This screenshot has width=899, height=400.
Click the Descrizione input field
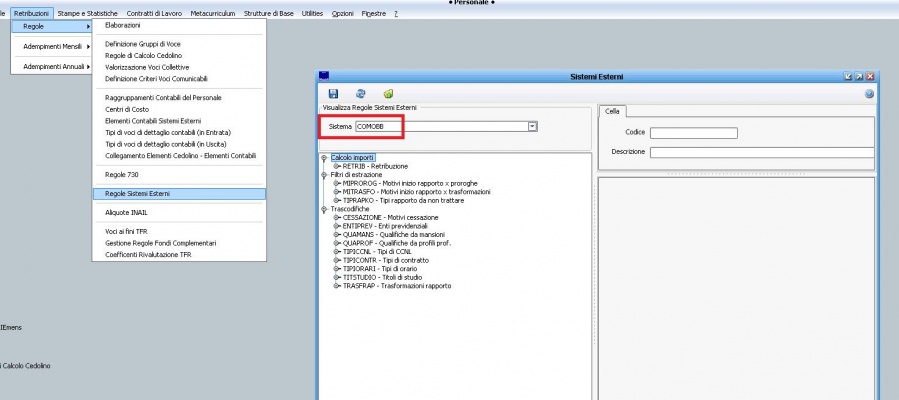click(x=762, y=152)
